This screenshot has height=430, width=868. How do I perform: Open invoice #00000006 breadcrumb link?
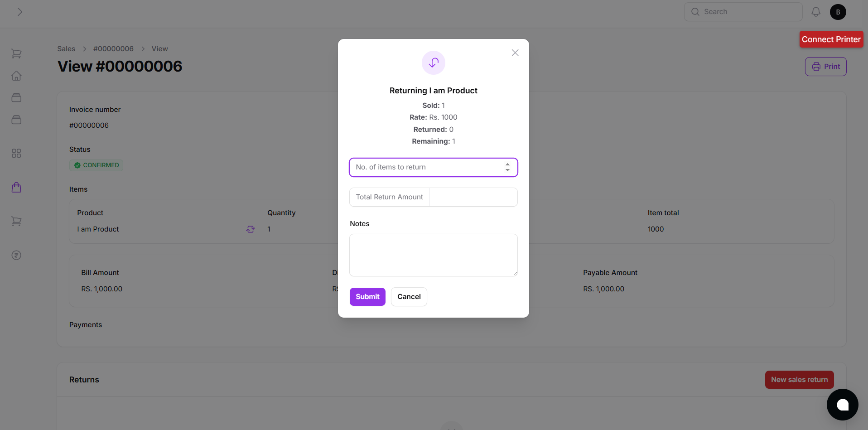tap(113, 48)
